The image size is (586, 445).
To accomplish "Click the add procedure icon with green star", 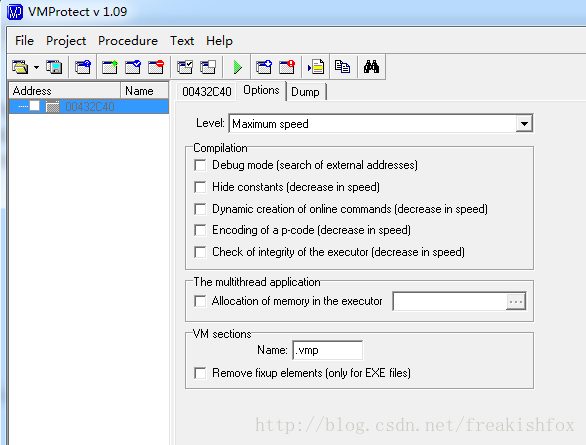I will point(110,67).
